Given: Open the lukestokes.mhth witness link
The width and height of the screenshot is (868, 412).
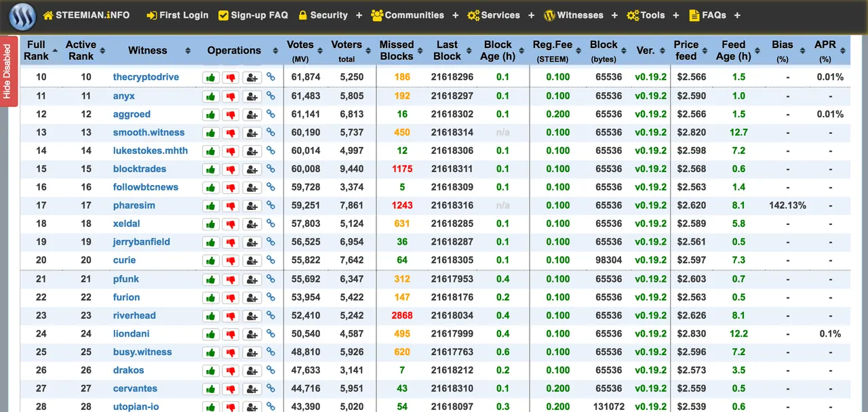Looking at the screenshot, I should click(x=150, y=150).
